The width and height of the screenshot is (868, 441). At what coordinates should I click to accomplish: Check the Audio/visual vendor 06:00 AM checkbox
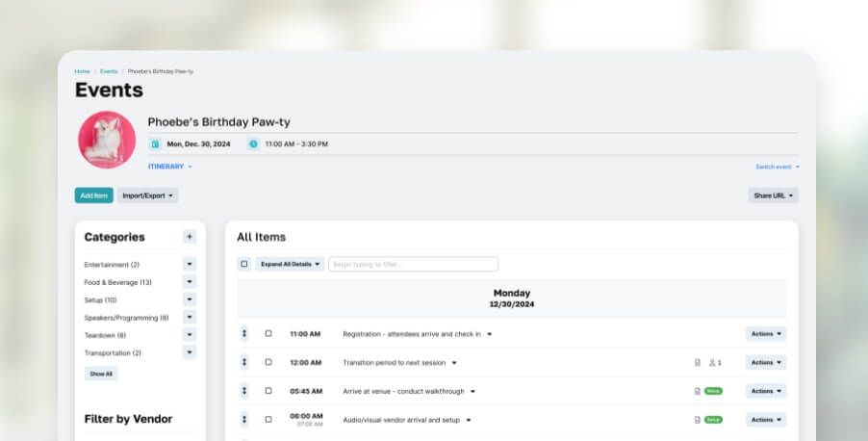(268, 420)
